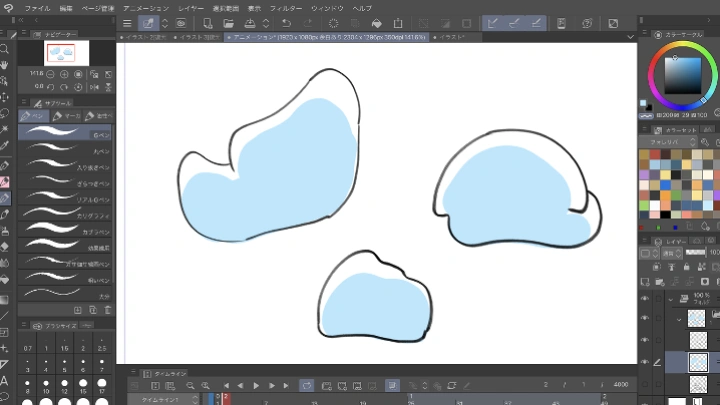This screenshot has width=720, height=405.
Task: Open the レイヤー menu
Action: (x=191, y=8)
